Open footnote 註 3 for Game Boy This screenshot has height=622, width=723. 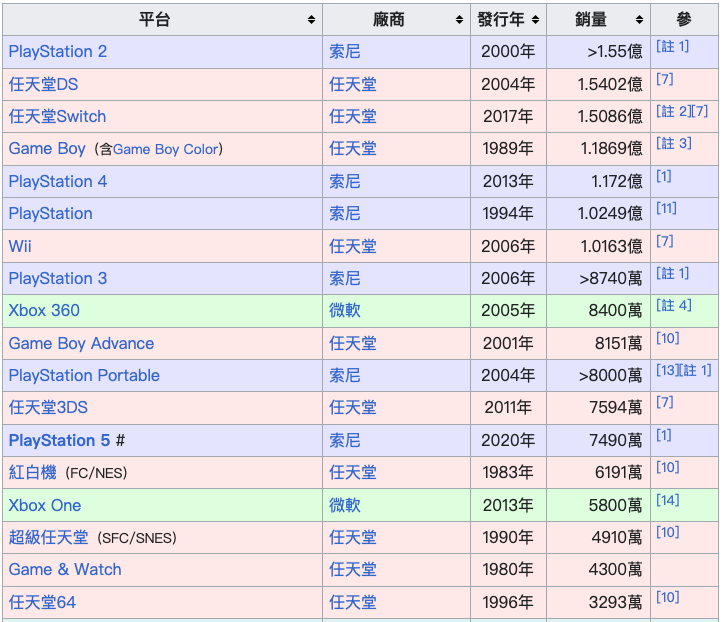point(674,143)
